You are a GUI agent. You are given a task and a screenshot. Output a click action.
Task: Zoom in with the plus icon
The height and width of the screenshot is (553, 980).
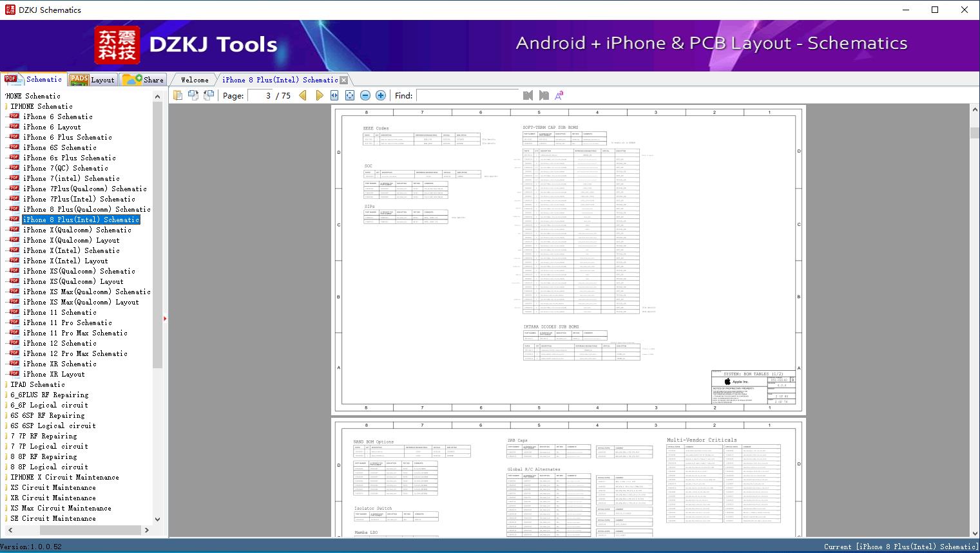tap(381, 95)
